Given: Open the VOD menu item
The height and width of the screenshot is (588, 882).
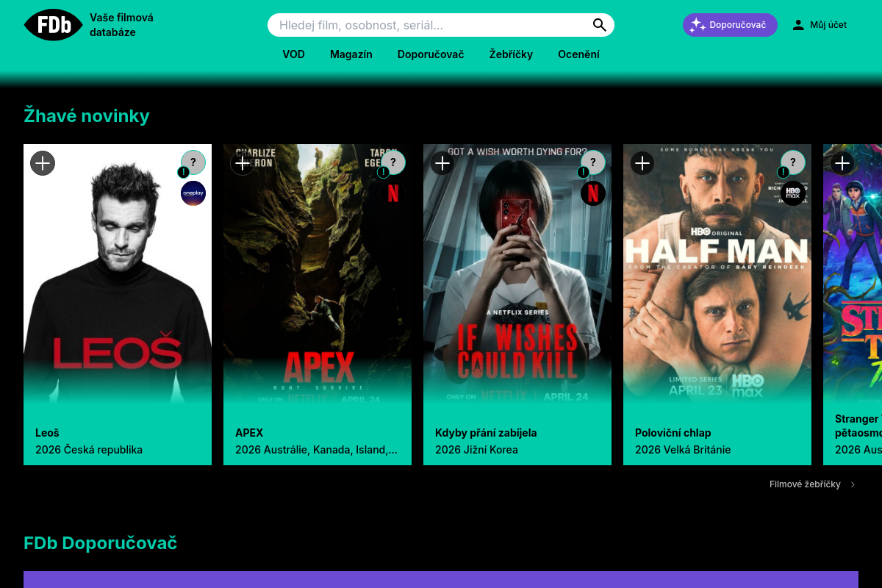Looking at the screenshot, I should pyautogui.click(x=293, y=54).
